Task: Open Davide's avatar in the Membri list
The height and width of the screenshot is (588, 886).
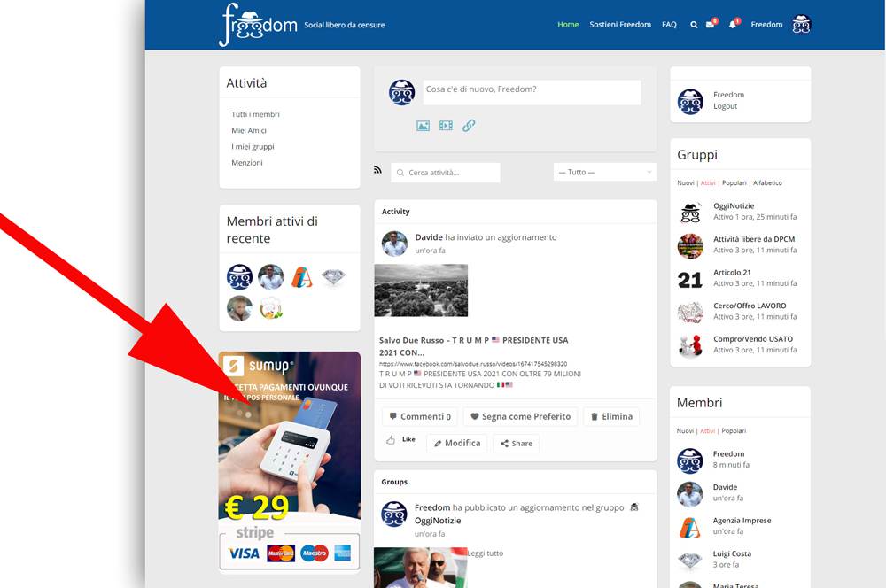Action: pyautogui.click(x=690, y=493)
